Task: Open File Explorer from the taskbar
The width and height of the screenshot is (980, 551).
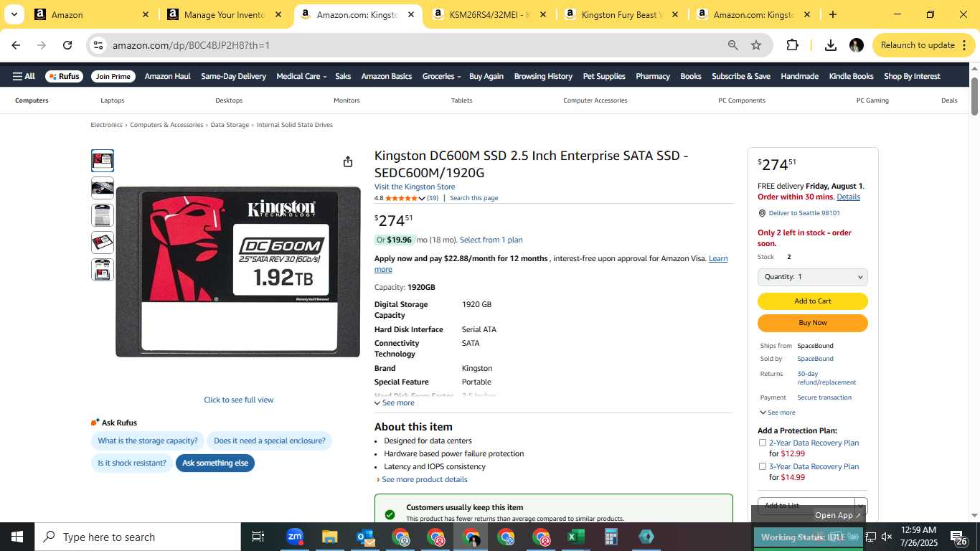Action: click(329, 537)
